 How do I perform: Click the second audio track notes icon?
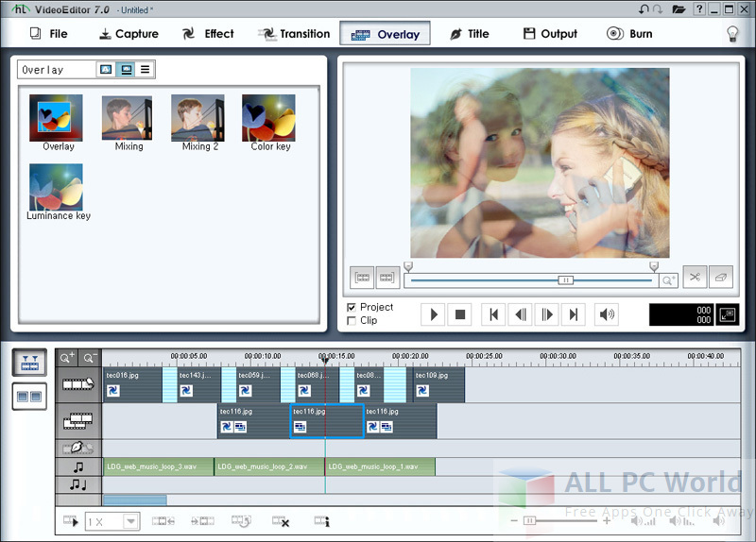tap(78, 484)
